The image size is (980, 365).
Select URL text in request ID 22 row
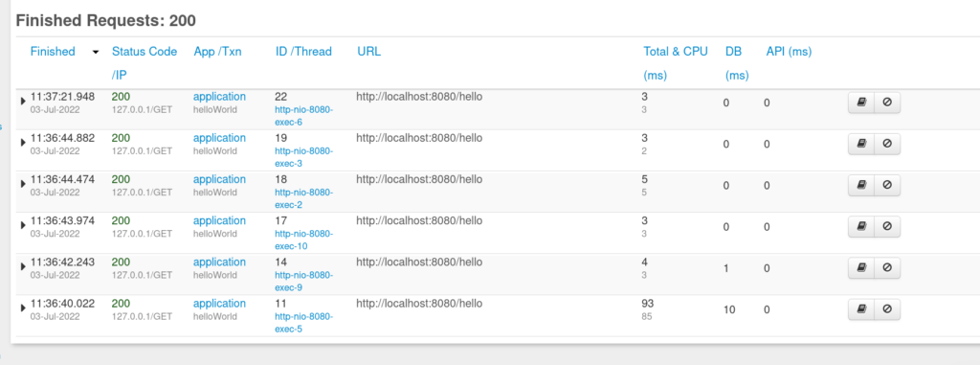click(x=419, y=97)
